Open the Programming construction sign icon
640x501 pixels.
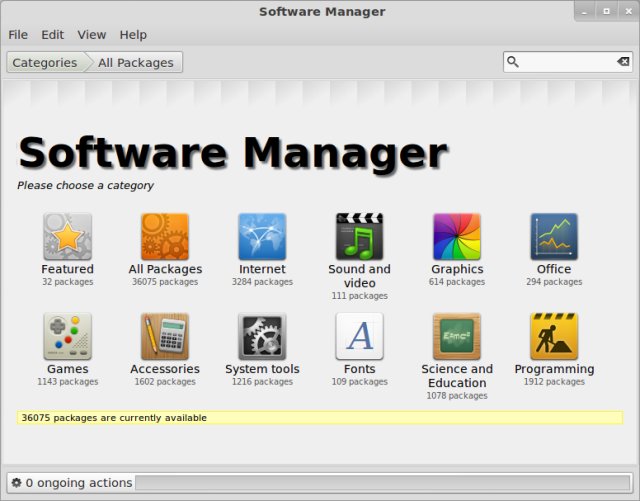(x=554, y=336)
